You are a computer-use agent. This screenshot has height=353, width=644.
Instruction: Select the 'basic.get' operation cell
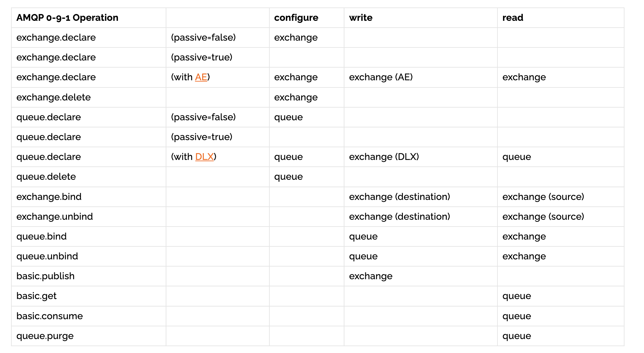pyautogui.click(x=36, y=296)
